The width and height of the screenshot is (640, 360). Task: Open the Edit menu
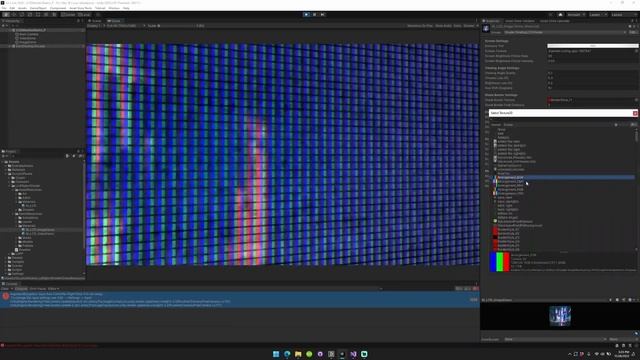12,8
